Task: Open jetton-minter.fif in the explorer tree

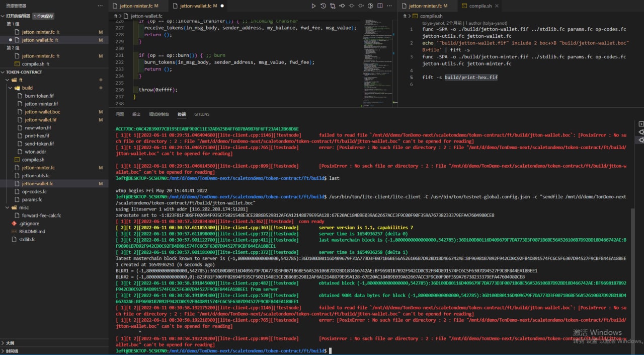Action: tap(54, 104)
